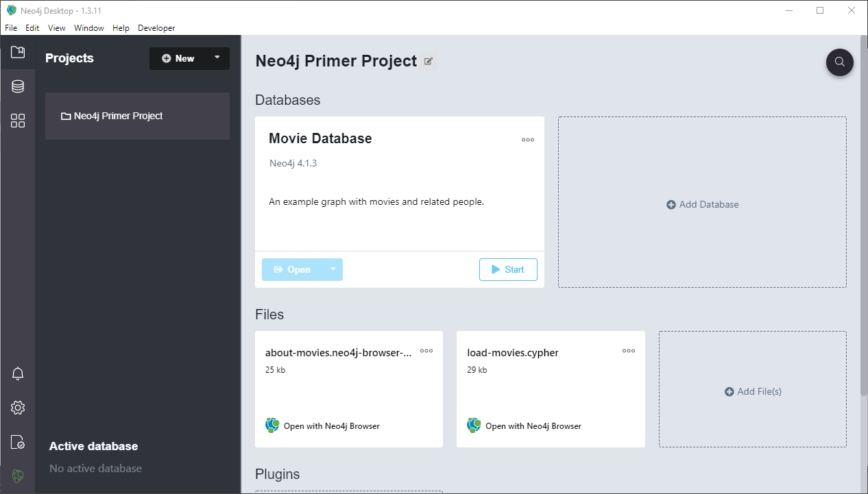The image size is (868, 494).
Task: Open the Window menu
Action: pyautogui.click(x=88, y=28)
